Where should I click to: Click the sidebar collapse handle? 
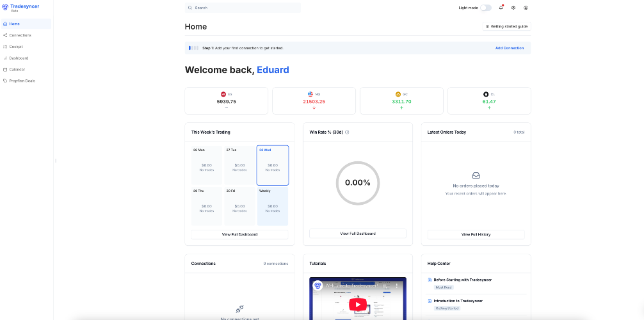56,160
